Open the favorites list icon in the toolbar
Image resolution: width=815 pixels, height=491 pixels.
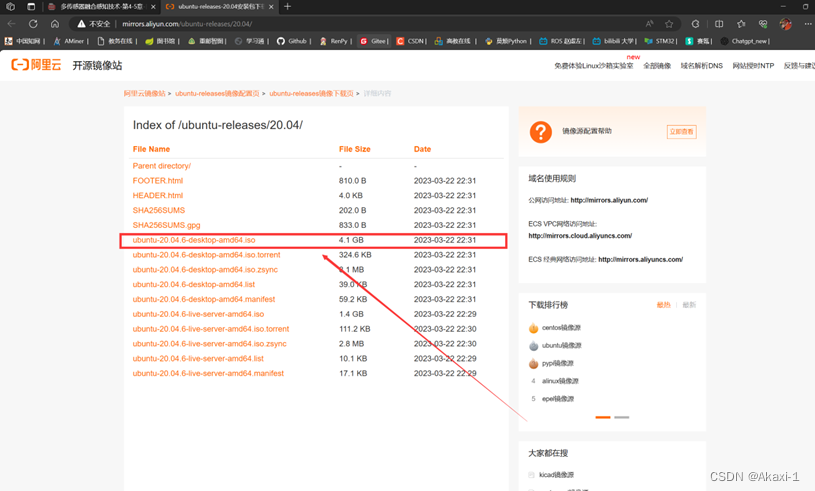741,24
